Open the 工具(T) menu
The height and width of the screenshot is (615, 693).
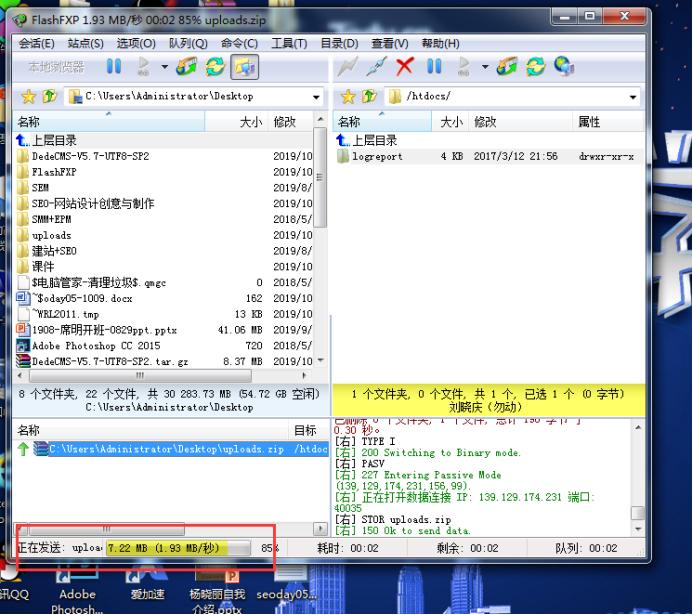pos(289,43)
